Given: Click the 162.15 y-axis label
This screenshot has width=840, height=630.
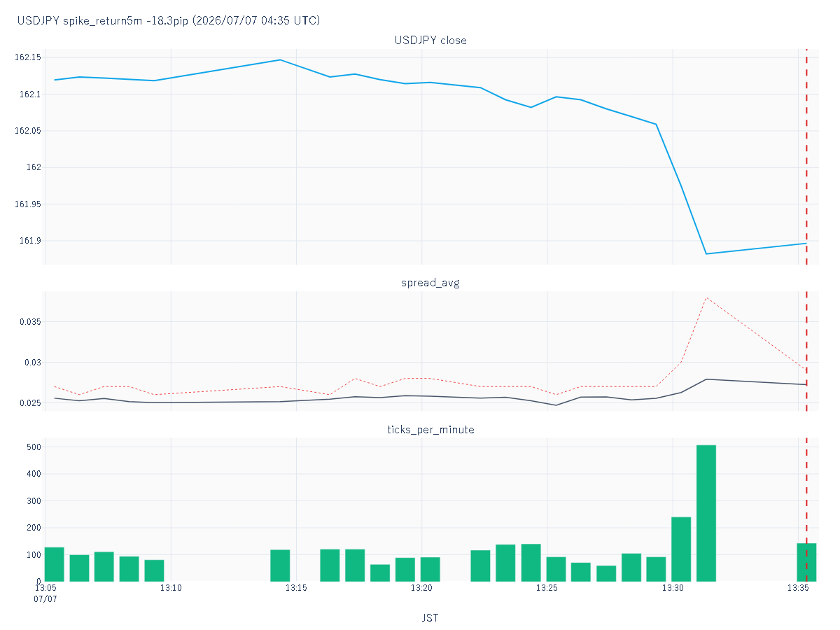Looking at the screenshot, I should pyautogui.click(x=28, y=57).
